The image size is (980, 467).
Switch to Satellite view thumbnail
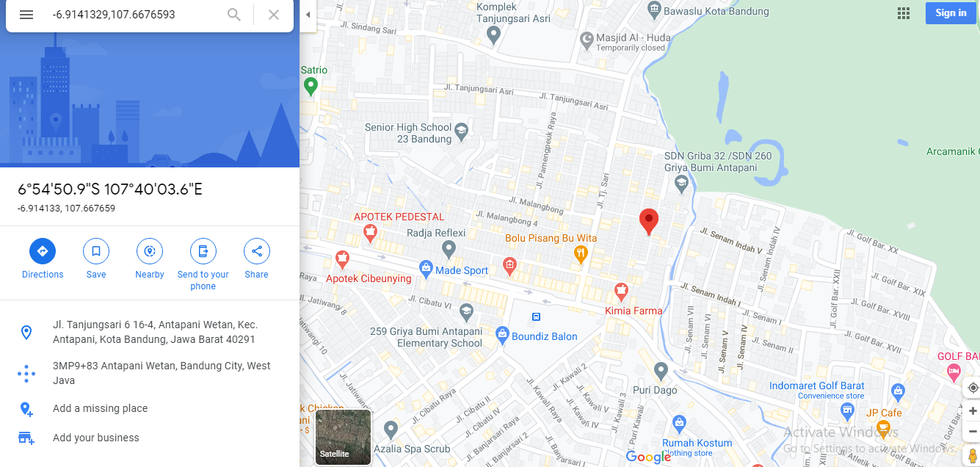point(343,437)
